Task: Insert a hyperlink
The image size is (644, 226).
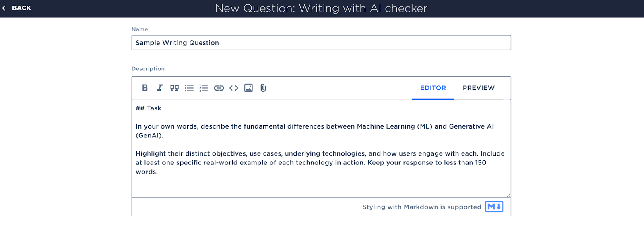Action: click(x=219, y=88)
